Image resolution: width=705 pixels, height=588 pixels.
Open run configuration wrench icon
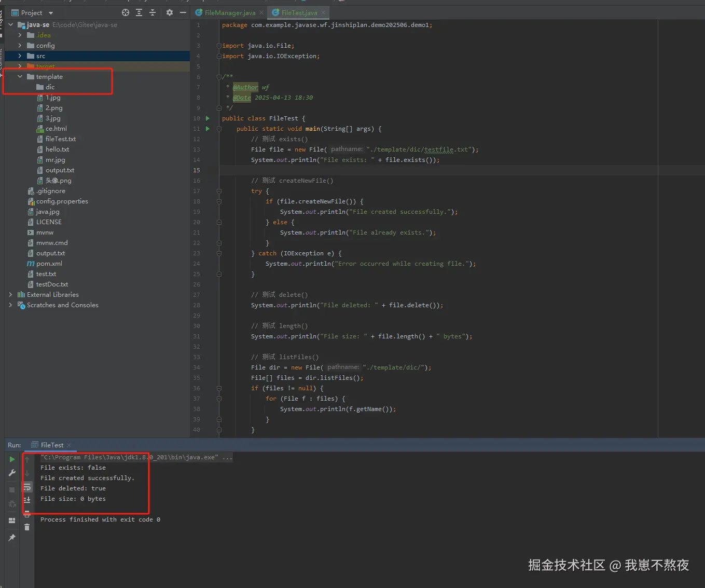tap(12, 473)
